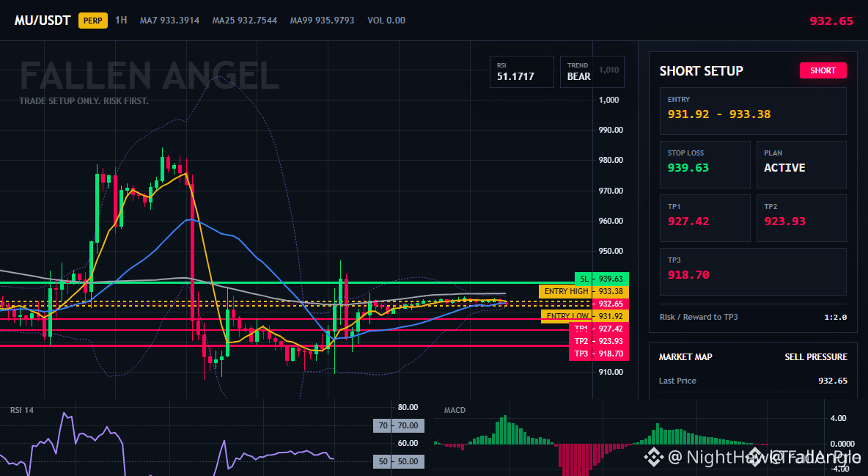This screenshot has width=868, height=476.
Task: Click the MACD 4.00 axis label
Action: pyautogui.click(x=838, y=418)
